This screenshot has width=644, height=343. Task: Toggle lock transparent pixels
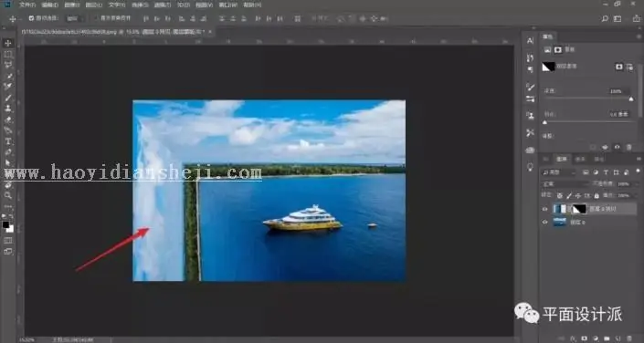pos(559,196)
